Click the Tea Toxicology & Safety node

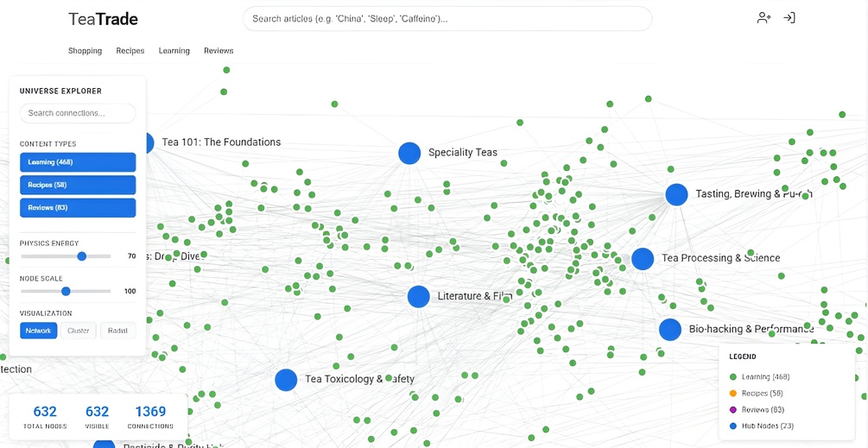[286, 379]
